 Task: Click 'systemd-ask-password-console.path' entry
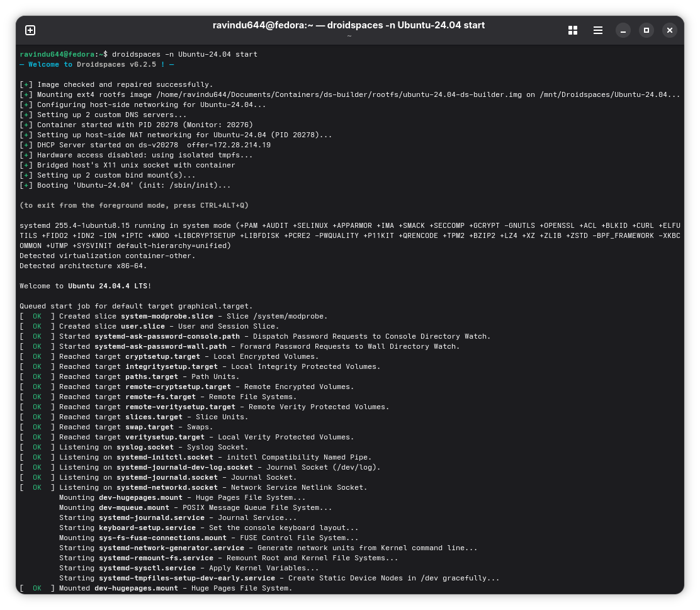(167, 337)
